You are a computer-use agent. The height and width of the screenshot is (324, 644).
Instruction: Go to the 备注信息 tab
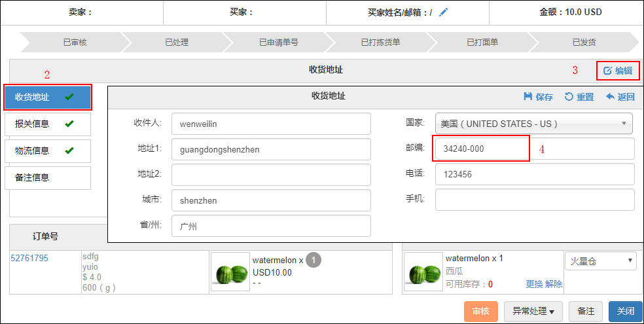pyautogui.click(x=47, y=177)
